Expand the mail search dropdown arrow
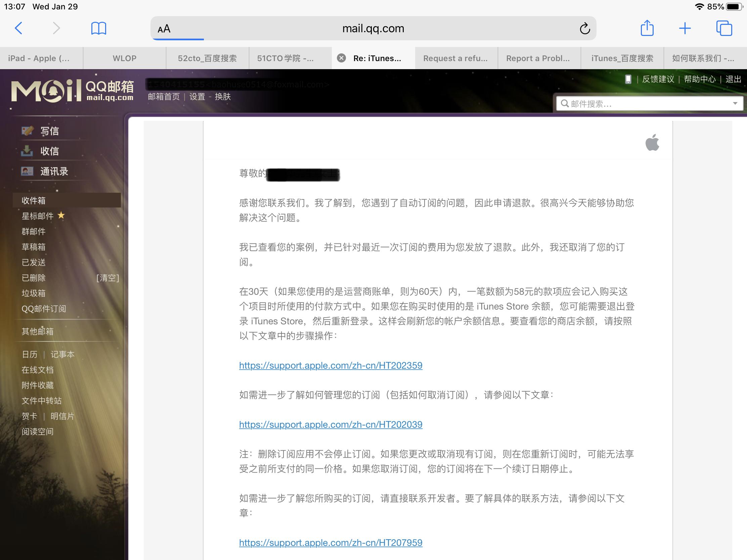The width and height of the screenshot is (747, 560). 736,104
